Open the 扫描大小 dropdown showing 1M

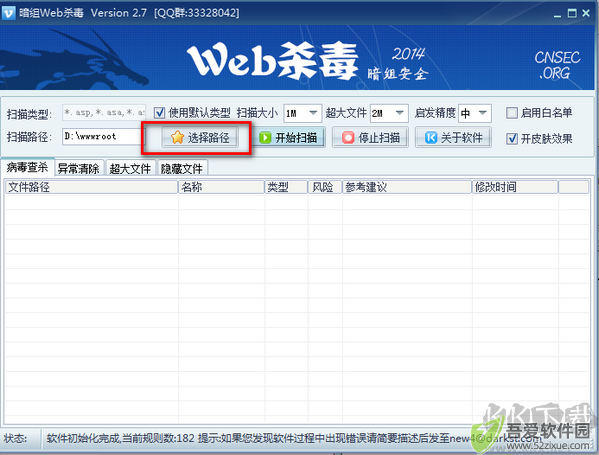303,113
